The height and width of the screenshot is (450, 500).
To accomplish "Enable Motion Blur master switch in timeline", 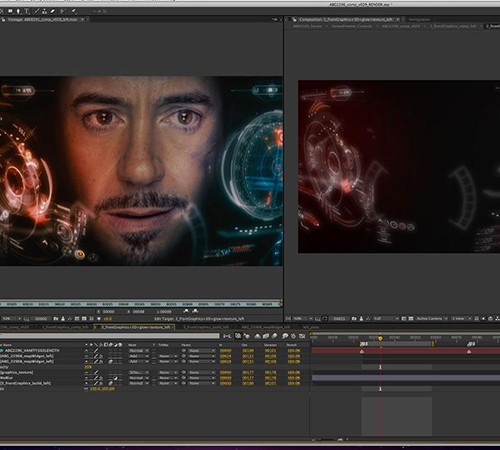I will coord(274,336).
